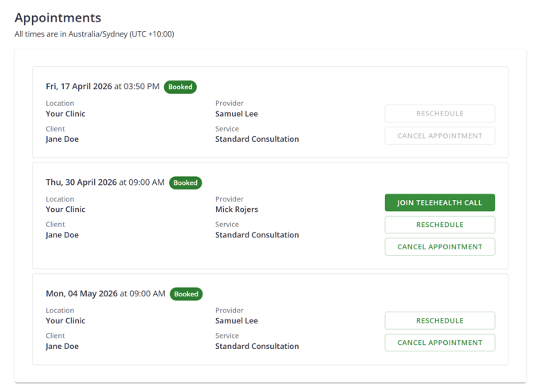Cancel the 04 May 2026 appointment

click(439, 343)
